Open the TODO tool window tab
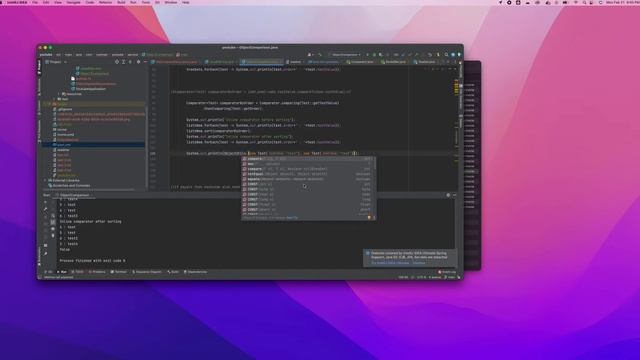This screenshot has width=640, height=360. pos(78,272)
